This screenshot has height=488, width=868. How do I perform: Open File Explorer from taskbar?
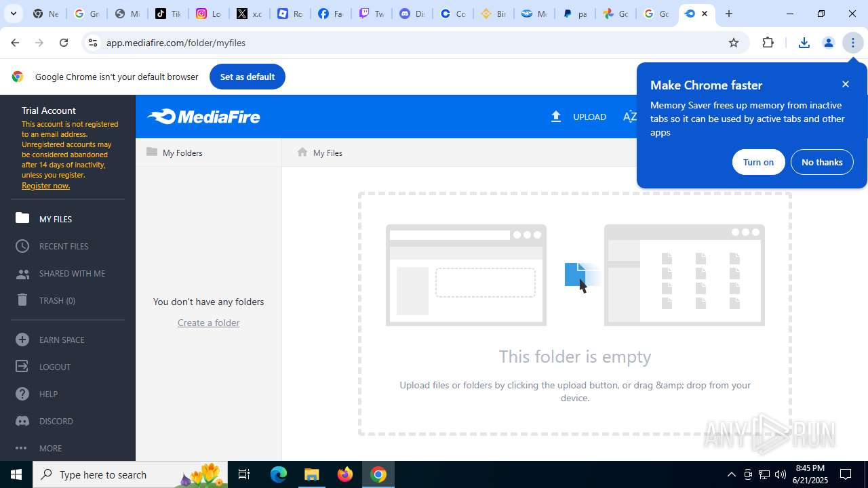[x=312, y=474]
